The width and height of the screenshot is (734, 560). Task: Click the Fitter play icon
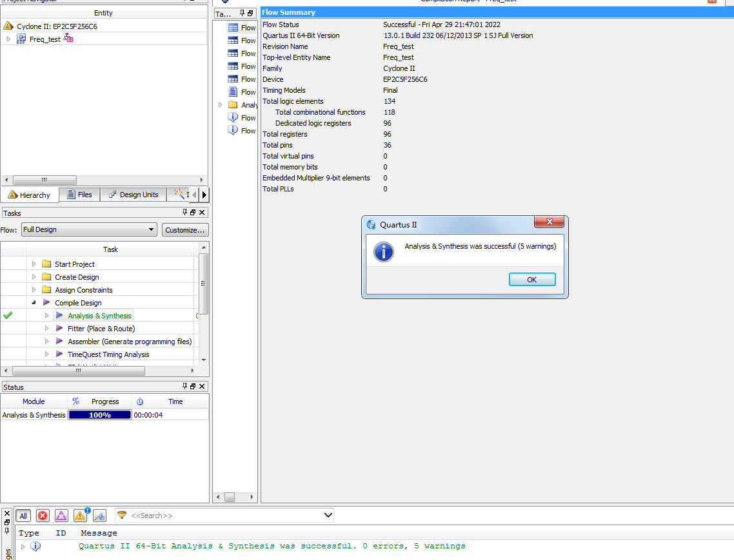click(x=59, y=328)
